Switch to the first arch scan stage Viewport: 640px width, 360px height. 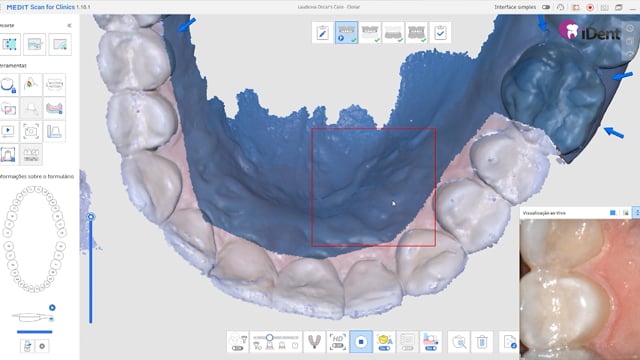point(347,32)
